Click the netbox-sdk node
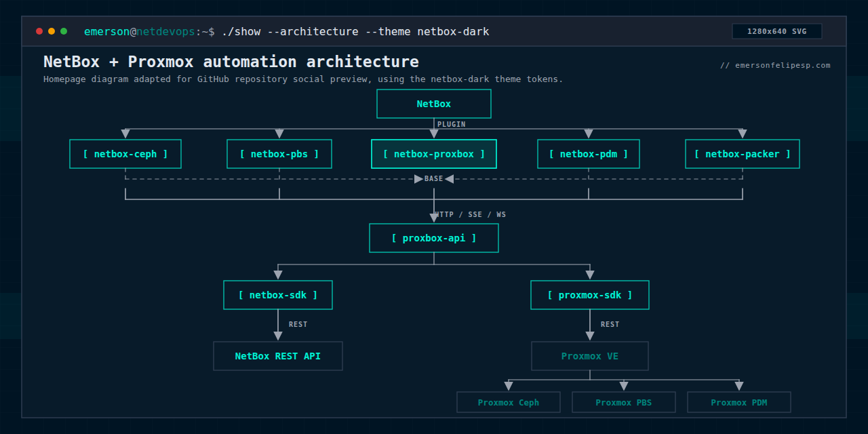This screenshot has height=434, width=868. (278, 295)
